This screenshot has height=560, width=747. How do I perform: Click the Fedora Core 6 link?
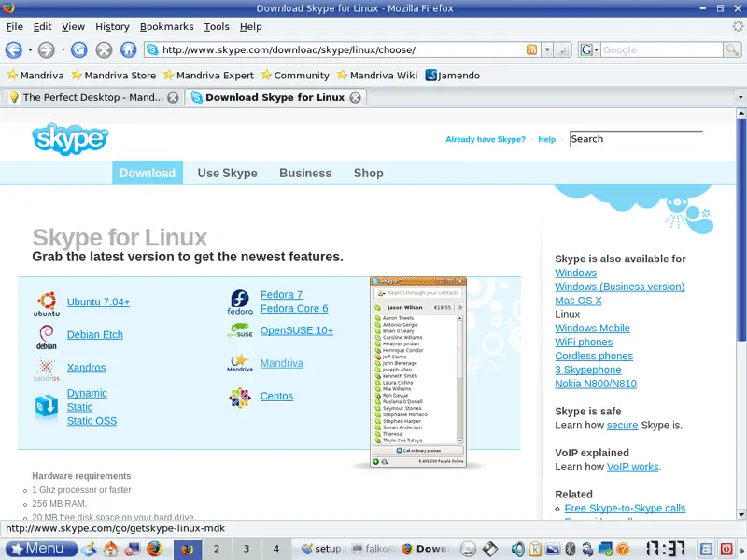click(x=294, y=309)
